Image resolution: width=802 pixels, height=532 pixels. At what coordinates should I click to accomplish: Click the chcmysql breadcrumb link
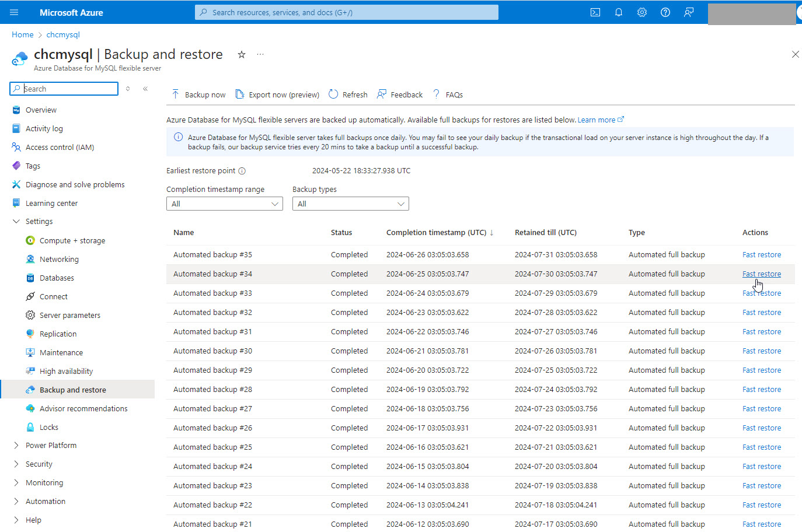pos(63,34)
